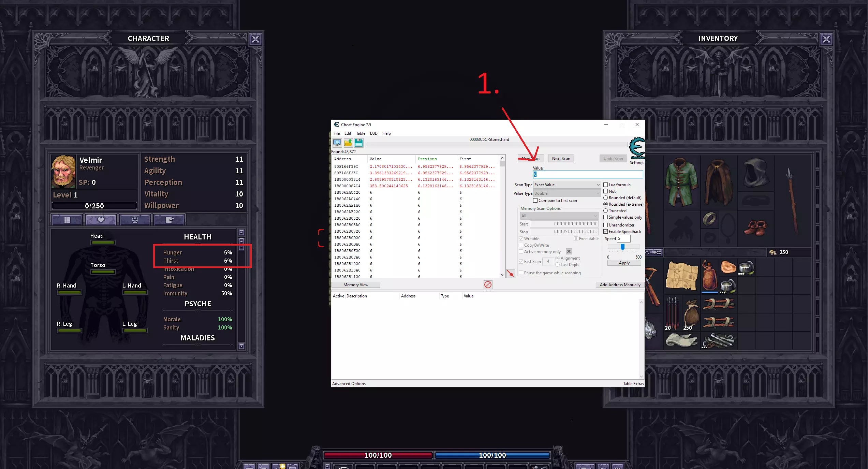Image resolution: width=868 pixels, height=469 pixels.
Task: Click Add Address Manually button
Action: point(620,285)
